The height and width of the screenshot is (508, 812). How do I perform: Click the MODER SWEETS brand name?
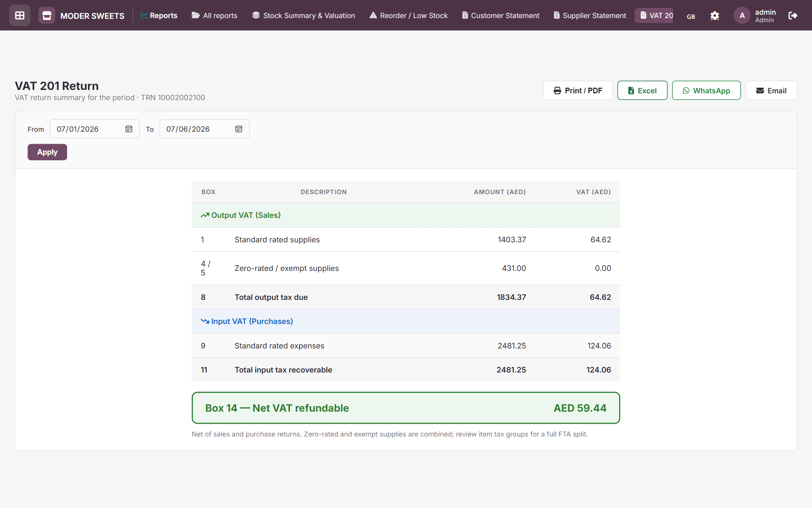tap(92, 16)
